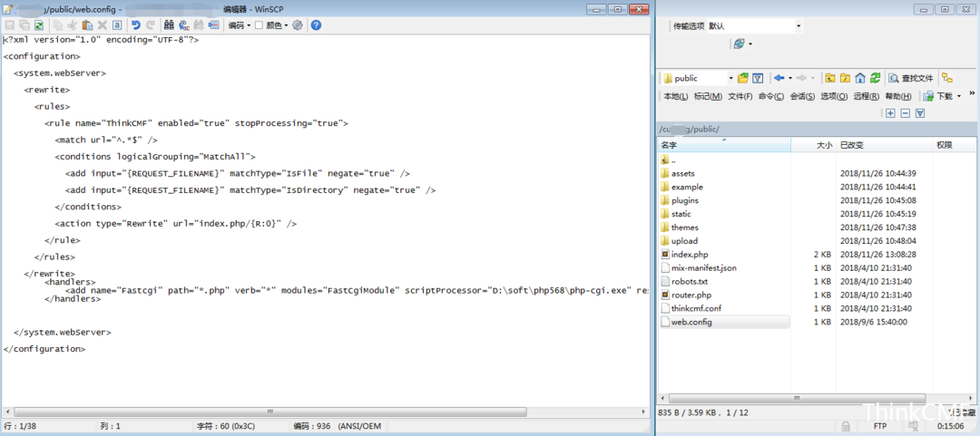Sort by the 已改变 column header
Image resolution: width=980 pixels, height=436 pixels.
pyautogui.click(x=884, y=145)
